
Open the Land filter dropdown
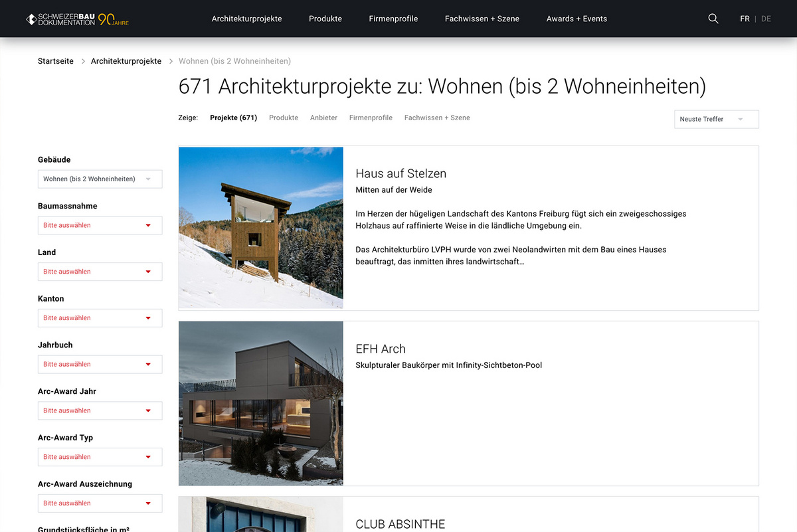[x=100, y=272]
